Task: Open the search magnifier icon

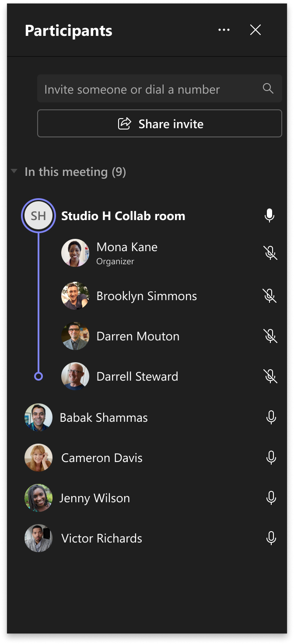Action: (268, 89)
